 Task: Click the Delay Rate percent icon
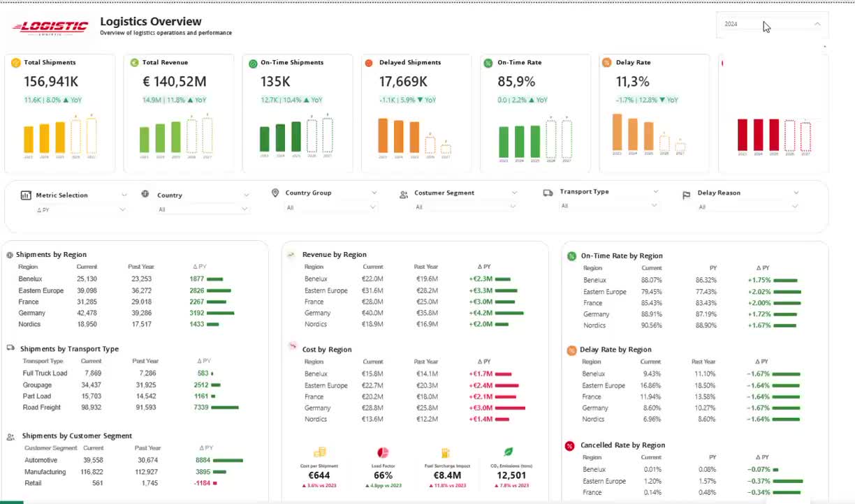606,63
